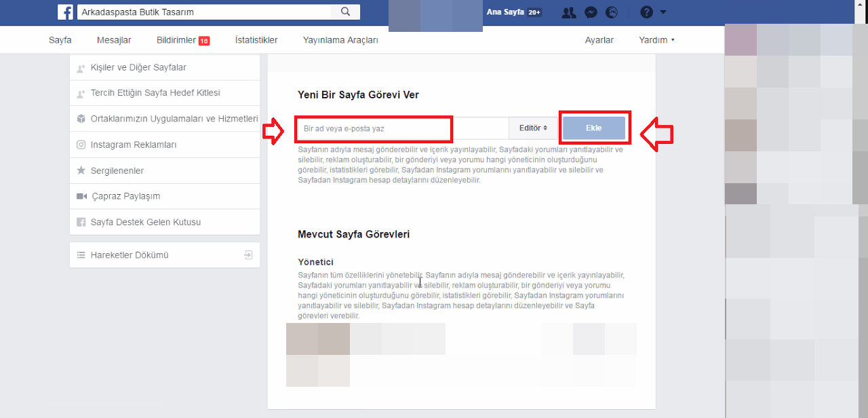Click the 'Yönetici' role label
868x418 pixels.
pos(316,262)
